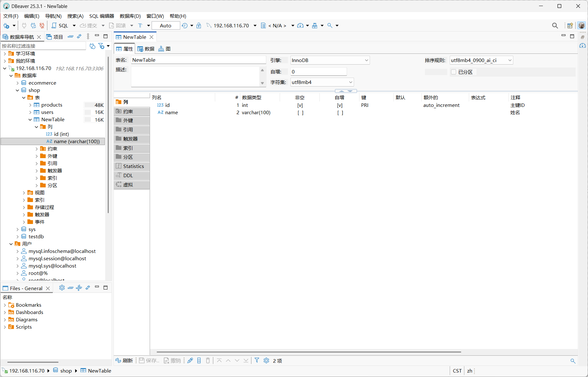Open the 数据库(D) menu
The width and height of the screenshot is (588, 377).
(130, 16)
